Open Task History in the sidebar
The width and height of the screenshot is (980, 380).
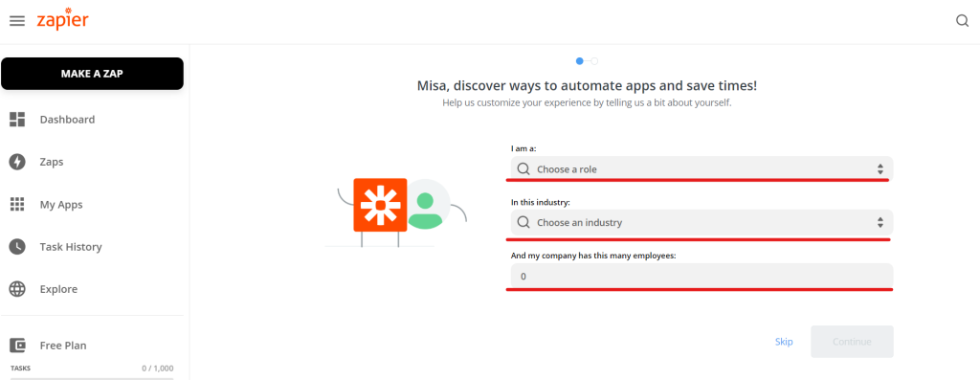71,247
